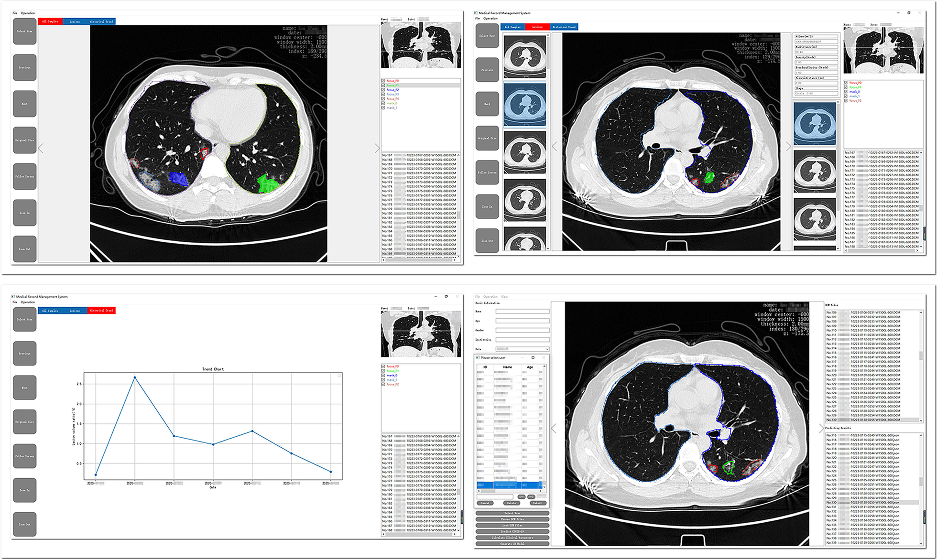Click left chevron arrow beside Lesions view CT image
This screenshot has height=560, width=937.
coord(555,147)
